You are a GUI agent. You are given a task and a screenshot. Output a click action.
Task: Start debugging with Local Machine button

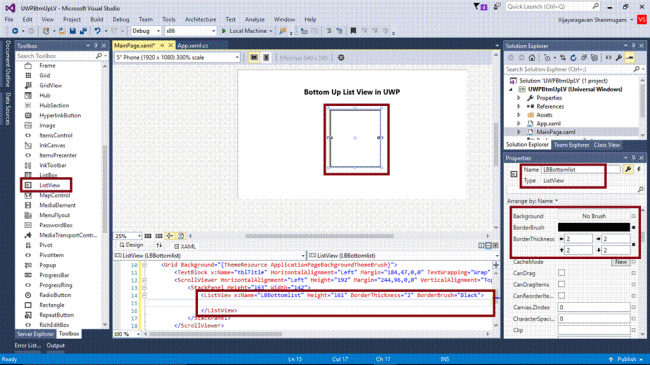click(x=247, y=31)
